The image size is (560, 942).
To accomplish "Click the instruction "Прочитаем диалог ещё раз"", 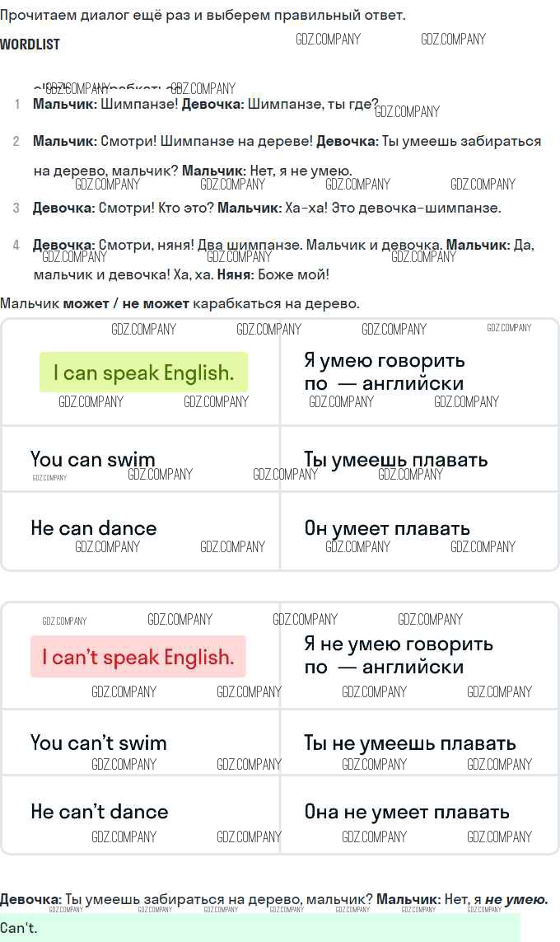I will [x=203, y=15].
